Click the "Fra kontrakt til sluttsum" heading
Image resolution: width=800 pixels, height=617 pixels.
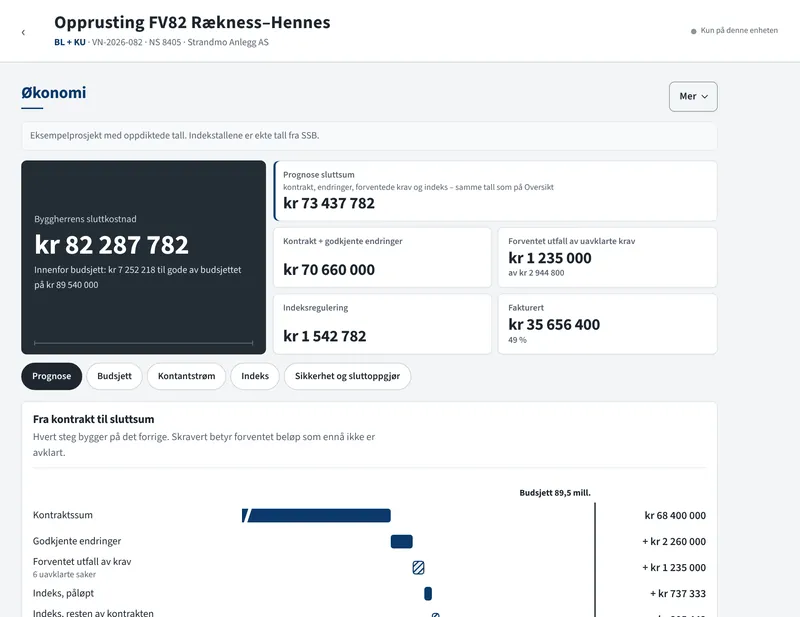tap(93, 419)
